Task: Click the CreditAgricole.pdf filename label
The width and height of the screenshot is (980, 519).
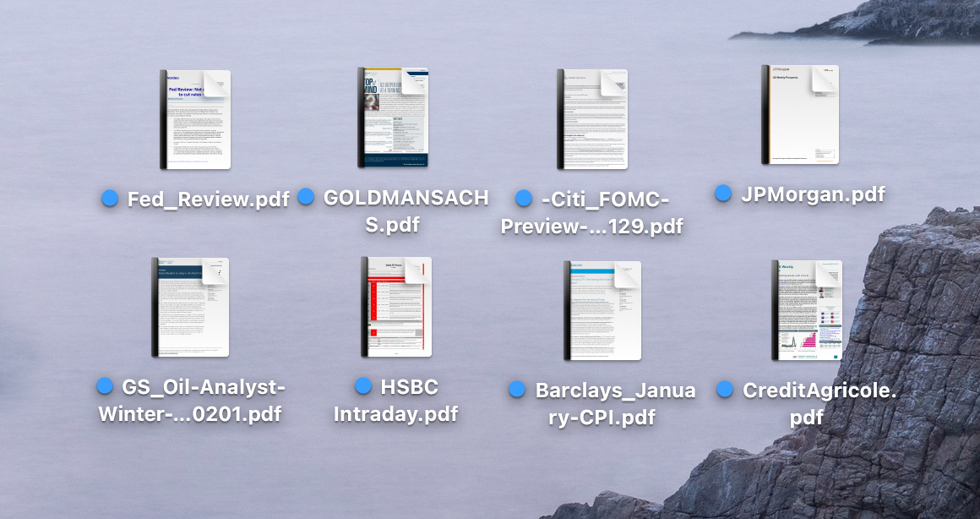Action: tap(818, 403)
